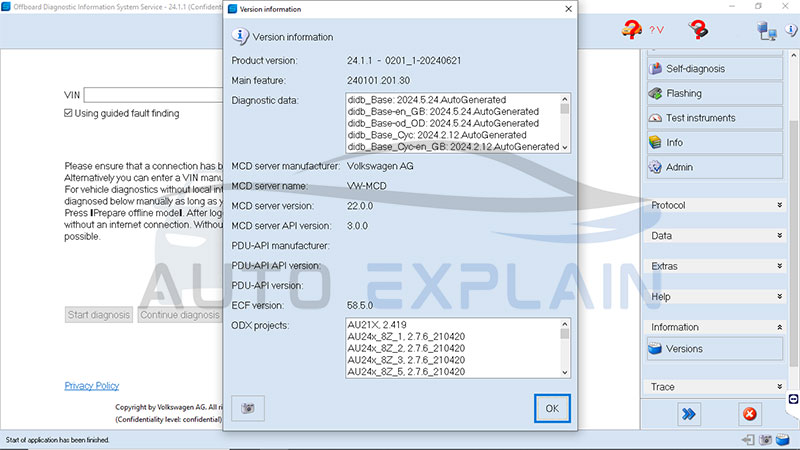Click the double-arrow forward button
This screenshot has height=450, width=800.
(689, 414)
